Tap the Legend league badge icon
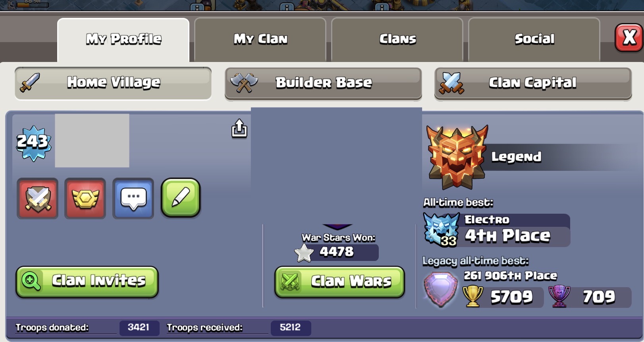 coord(457,157)
